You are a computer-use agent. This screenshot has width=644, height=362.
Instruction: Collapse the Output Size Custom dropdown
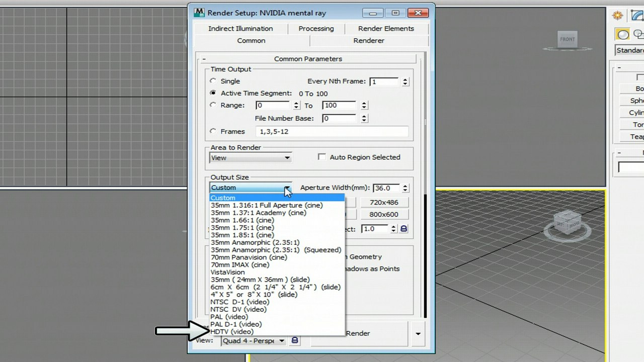251,188
